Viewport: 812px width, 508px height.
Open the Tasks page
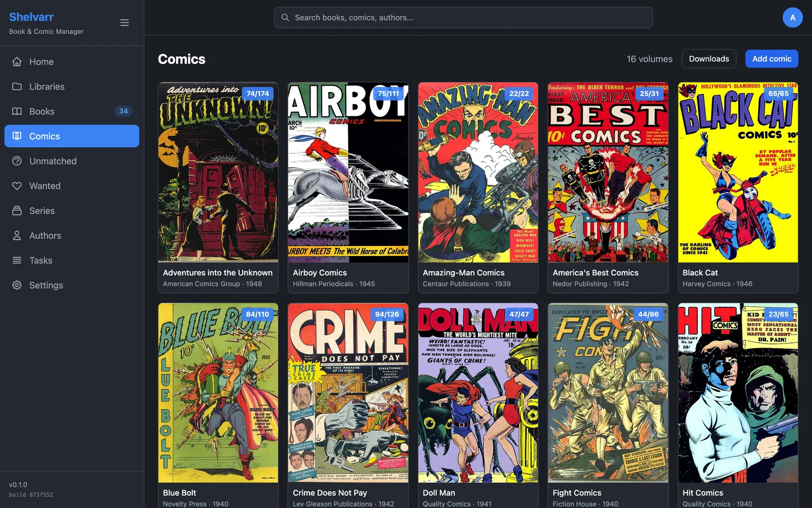click(x=72, y=260)
